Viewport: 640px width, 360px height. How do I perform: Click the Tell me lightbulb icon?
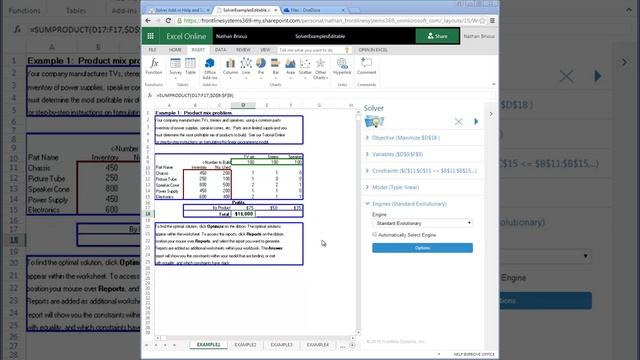(347, 50)
